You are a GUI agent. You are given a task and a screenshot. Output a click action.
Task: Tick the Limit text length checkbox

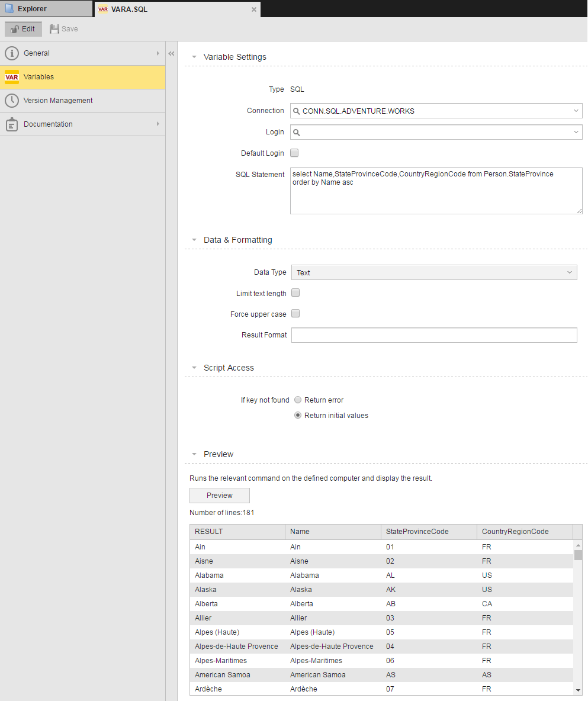click(295, 293)
